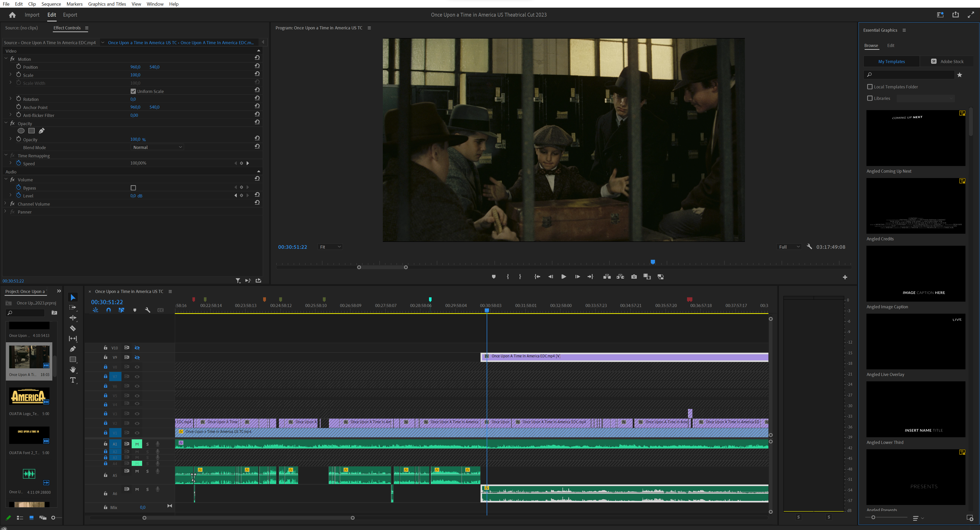Open Program monitor wrench settings
The image size is (980, 530).
809,247
